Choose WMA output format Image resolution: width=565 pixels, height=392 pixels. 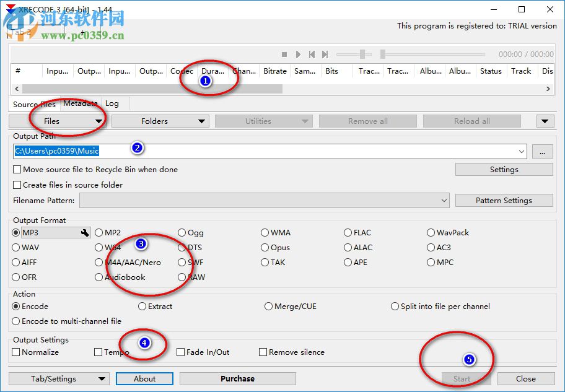(265, 233)
